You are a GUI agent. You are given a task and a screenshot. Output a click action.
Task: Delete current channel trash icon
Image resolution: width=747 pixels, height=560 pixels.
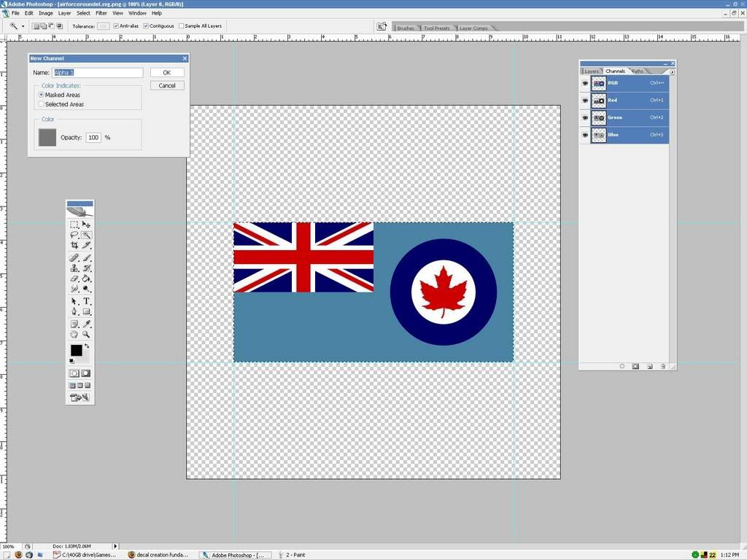click(662, 366)
